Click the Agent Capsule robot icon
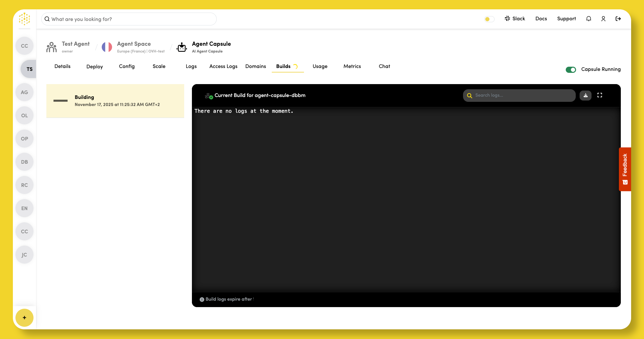The image size is (644, 339). pyautogui.click(x=182, y=47)
